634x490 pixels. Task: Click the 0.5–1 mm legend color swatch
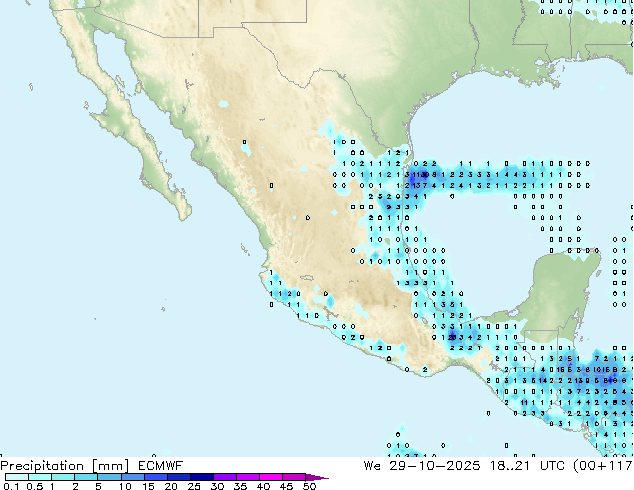(40, 477)
